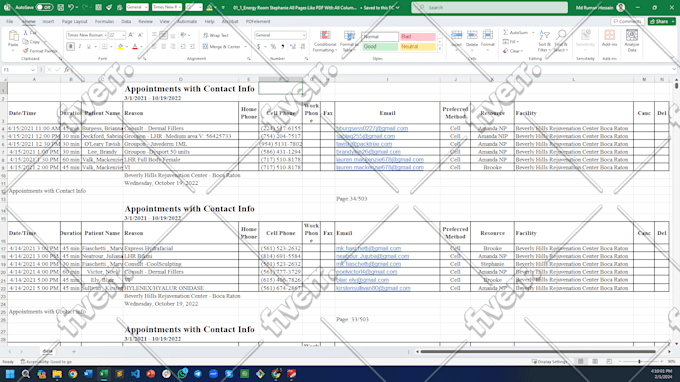Click the Save icon in title bar
This screenshot has height=382, width=680.
tap(60, 7)
